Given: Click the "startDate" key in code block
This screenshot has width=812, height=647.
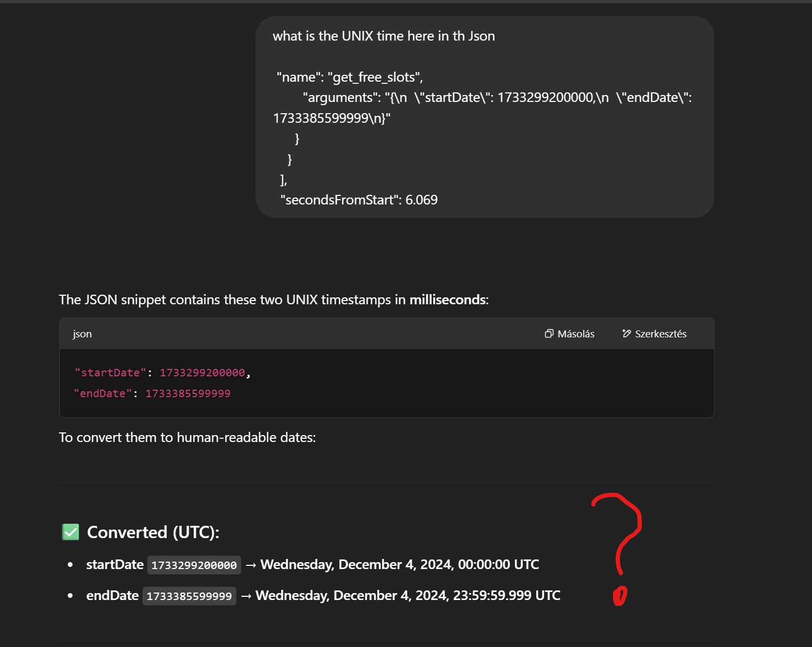Looking at the screenshot, I should [110, 373].
